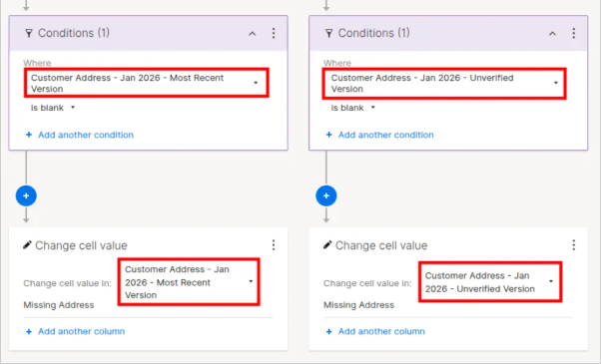This screenshot has width=601, height=364.
Task: Add another column in the left action
Action: [x=76, y=331]
